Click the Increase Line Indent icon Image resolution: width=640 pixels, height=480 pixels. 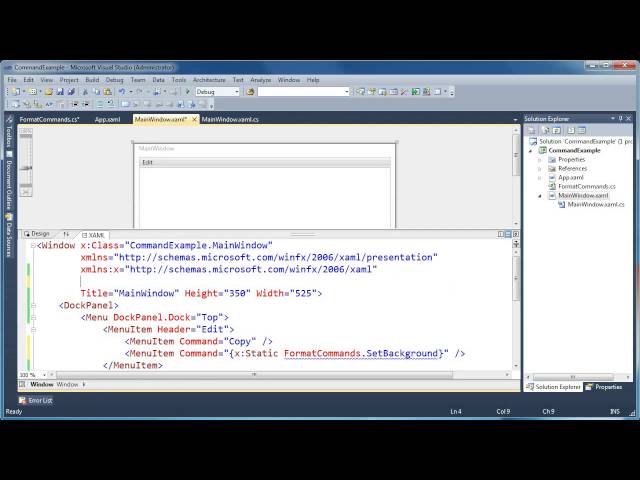(x=86, y=104)
